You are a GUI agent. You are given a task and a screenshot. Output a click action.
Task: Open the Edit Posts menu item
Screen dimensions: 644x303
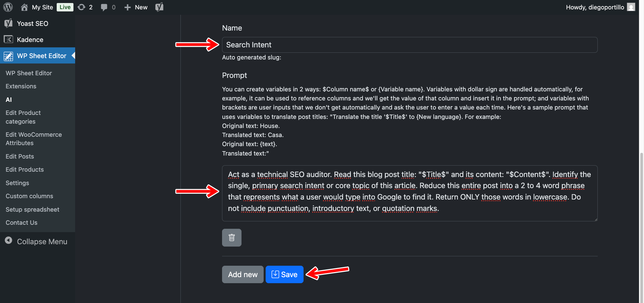tap(19, 156)
